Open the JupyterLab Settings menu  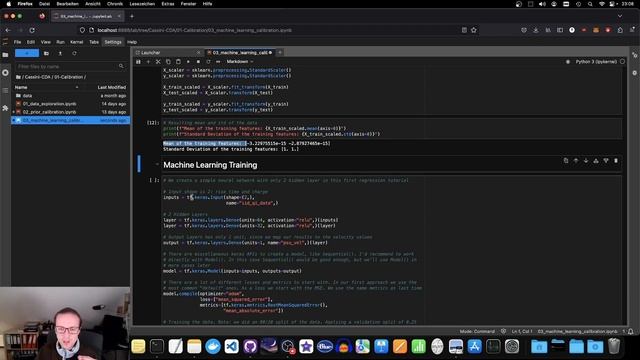[113, 42]
